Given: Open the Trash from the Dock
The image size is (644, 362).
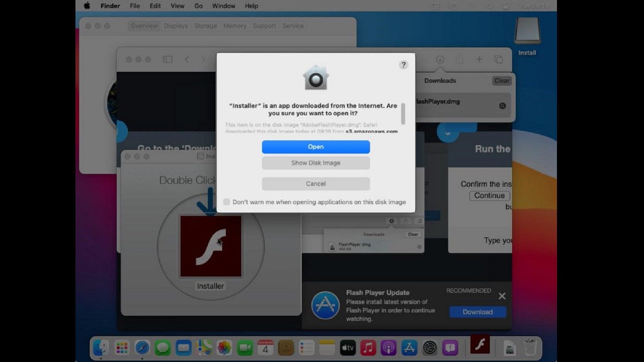Looking at the screenshot, I should point(530,347).
